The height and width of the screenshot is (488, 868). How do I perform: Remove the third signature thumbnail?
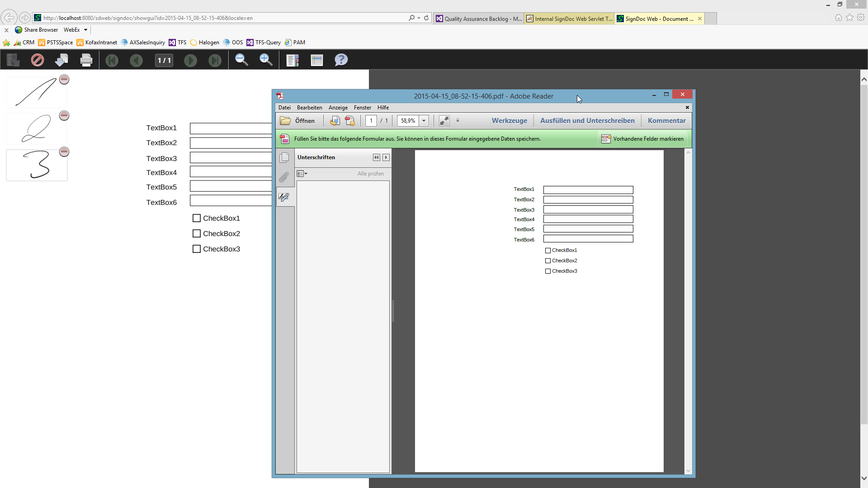tap(64, 152)
